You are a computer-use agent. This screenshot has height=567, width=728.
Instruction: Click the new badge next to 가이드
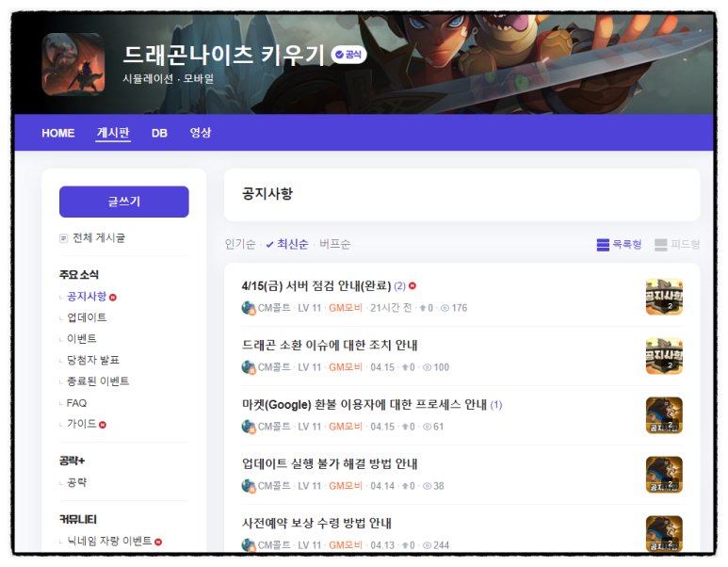point(103,425)
